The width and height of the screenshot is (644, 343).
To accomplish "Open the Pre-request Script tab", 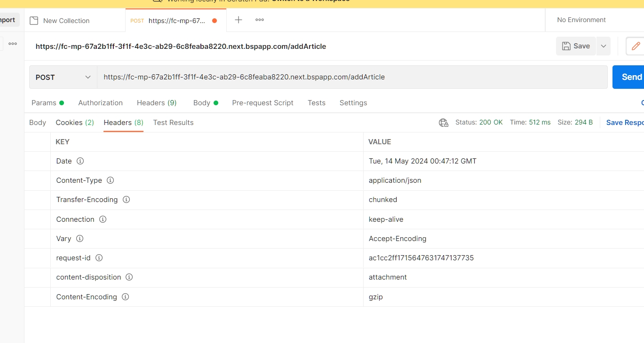I will (262, 103).
